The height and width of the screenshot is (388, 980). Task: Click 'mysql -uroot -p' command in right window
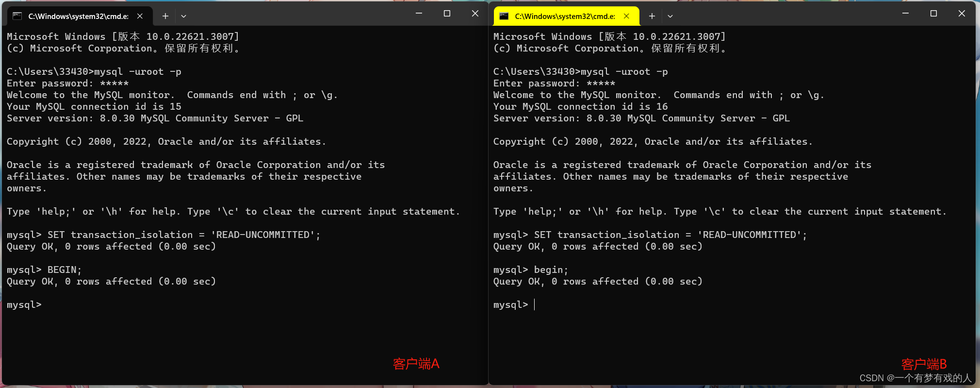click(624, 72)
